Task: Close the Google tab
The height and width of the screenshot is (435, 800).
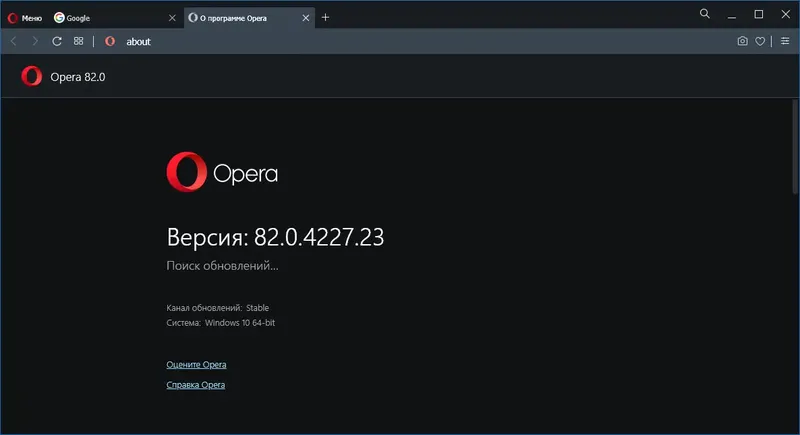Action: click(172, 18)
